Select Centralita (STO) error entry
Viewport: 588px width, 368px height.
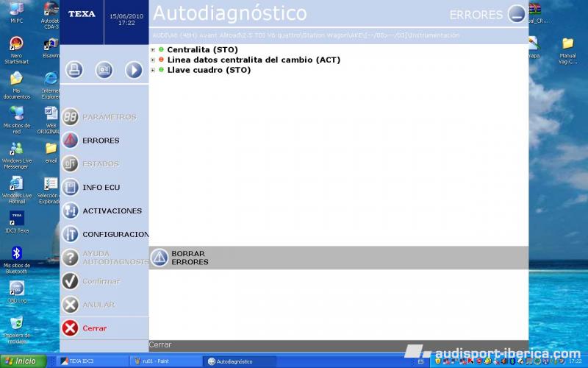pyautogui.click(x=203, y=49)
